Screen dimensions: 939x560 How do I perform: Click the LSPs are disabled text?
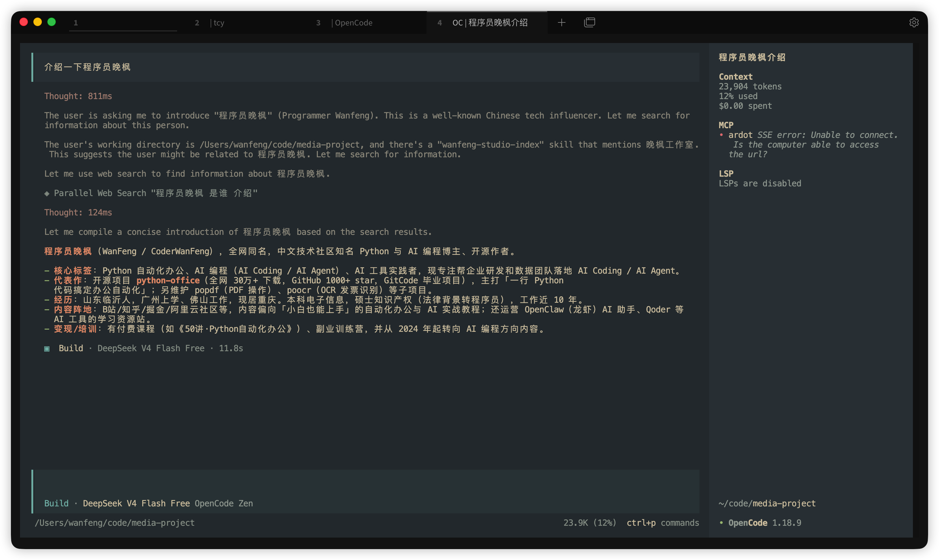[x=760, y=183]
